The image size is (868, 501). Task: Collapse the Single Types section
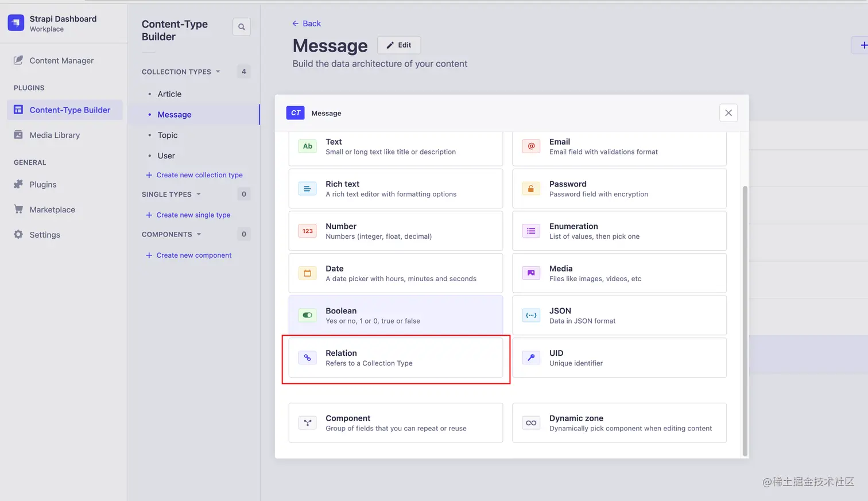[171, 195]
